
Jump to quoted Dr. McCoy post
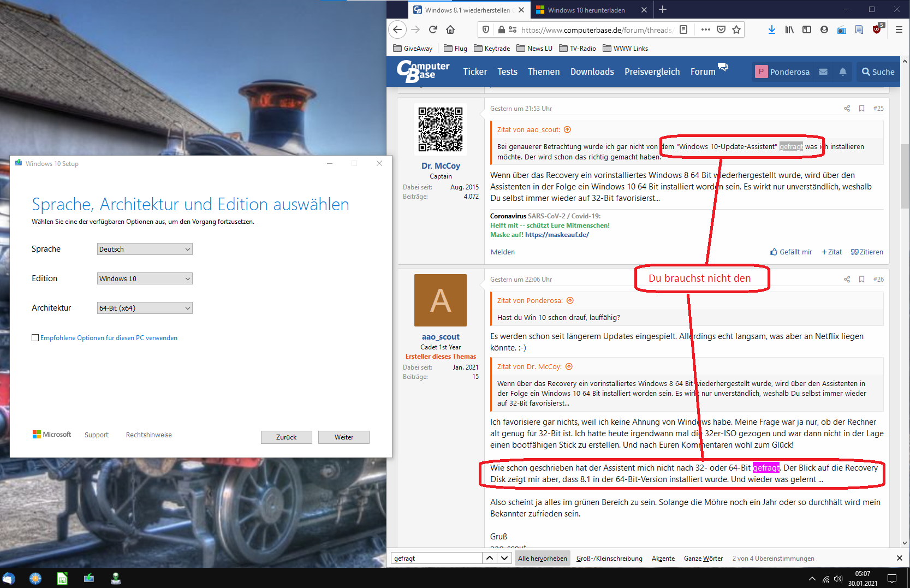[569, 366]
